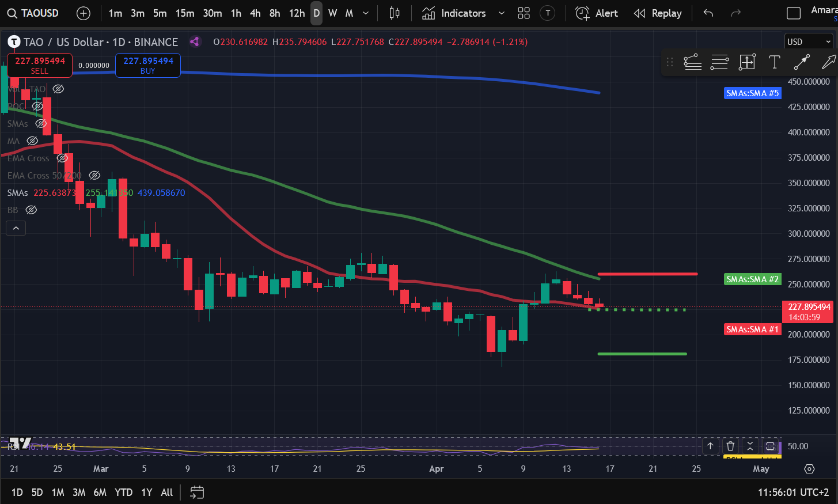
Task: Set the chart range to 3M
Action: click(x=79, y=492)
